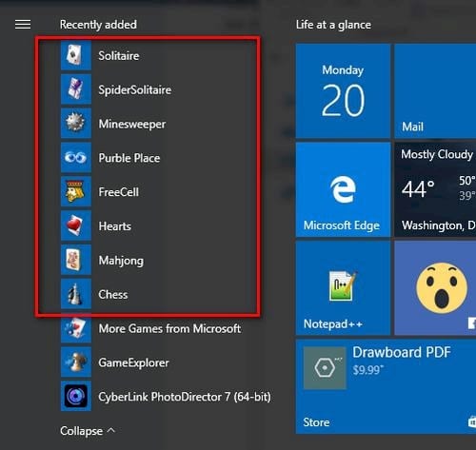The width and height of the screenshot is (476, 450).
Task: Select the Mahjong label
Action: [x=121, y=261]
